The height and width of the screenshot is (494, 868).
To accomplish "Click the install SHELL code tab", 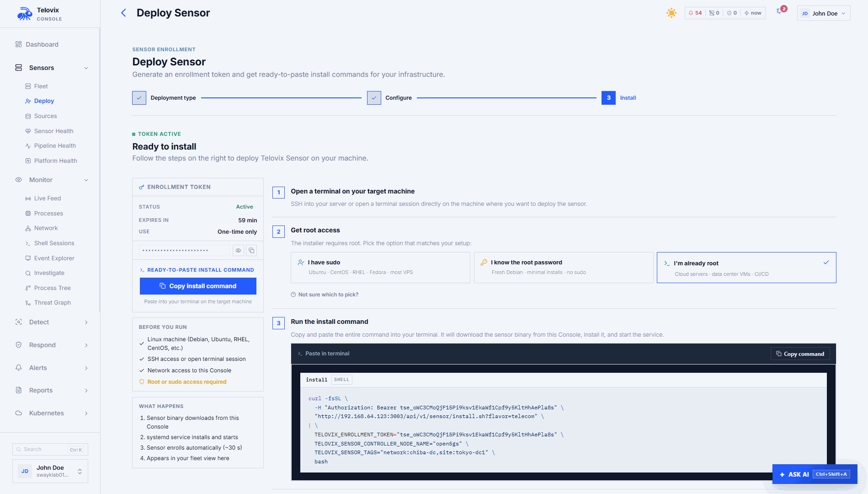I will [x=341, y=380].
